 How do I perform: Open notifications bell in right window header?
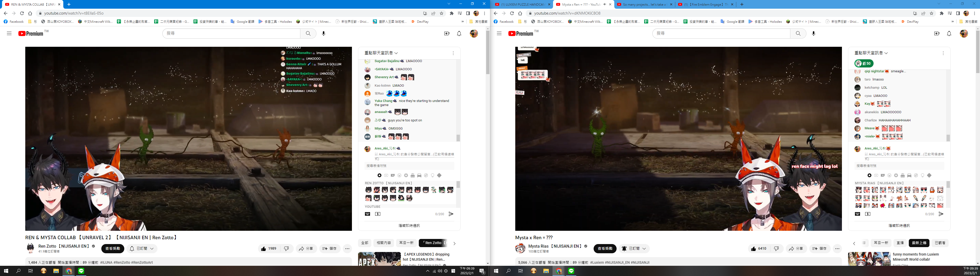point(949,33)
